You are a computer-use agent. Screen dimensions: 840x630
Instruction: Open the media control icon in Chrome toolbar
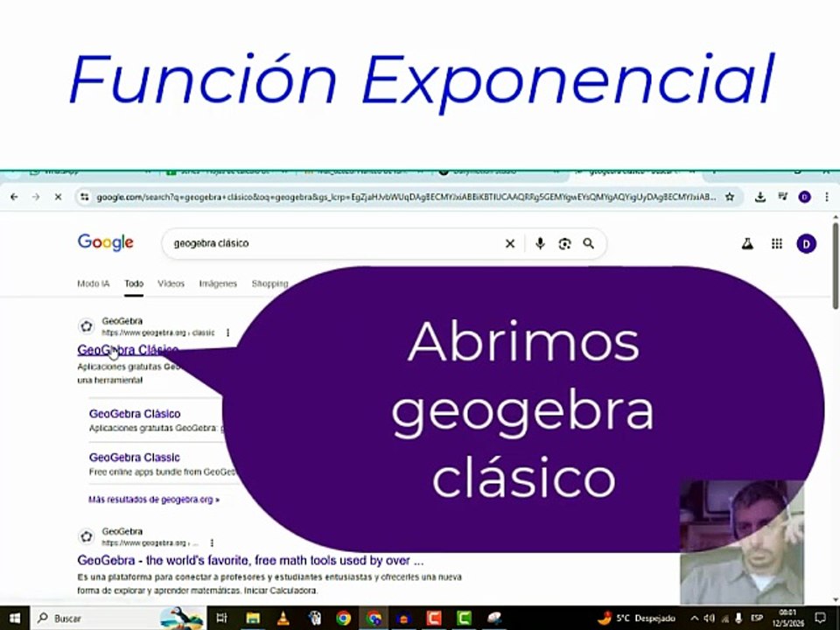(x=782, y=197)
